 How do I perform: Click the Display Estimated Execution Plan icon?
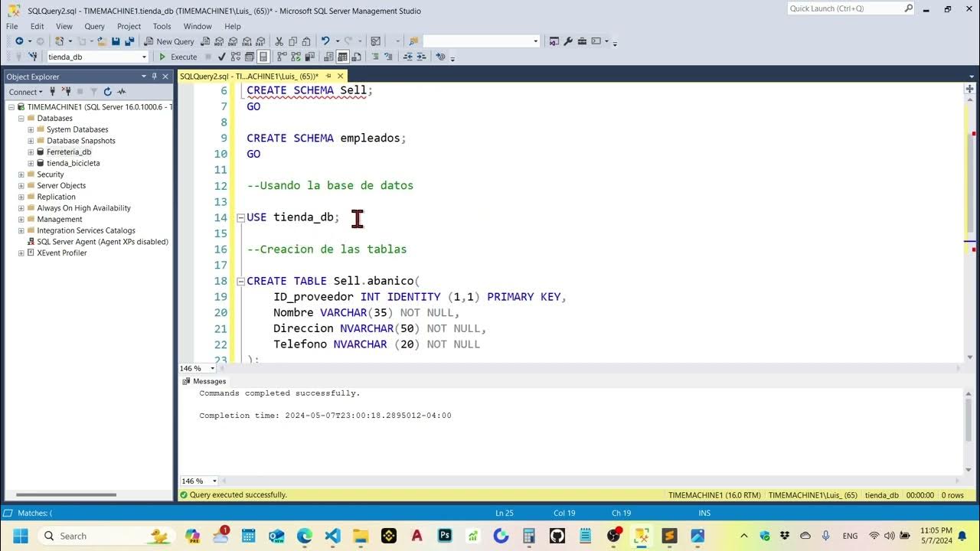pos(236,57)
